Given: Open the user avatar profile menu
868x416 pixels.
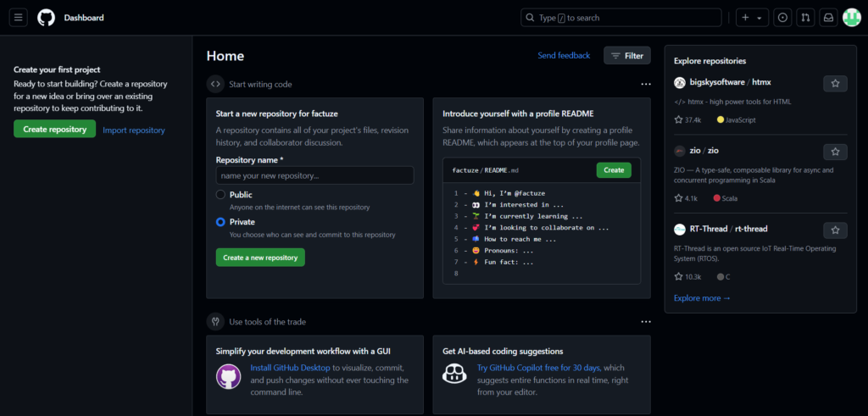Looking at the screenshot, I should 851,18.
